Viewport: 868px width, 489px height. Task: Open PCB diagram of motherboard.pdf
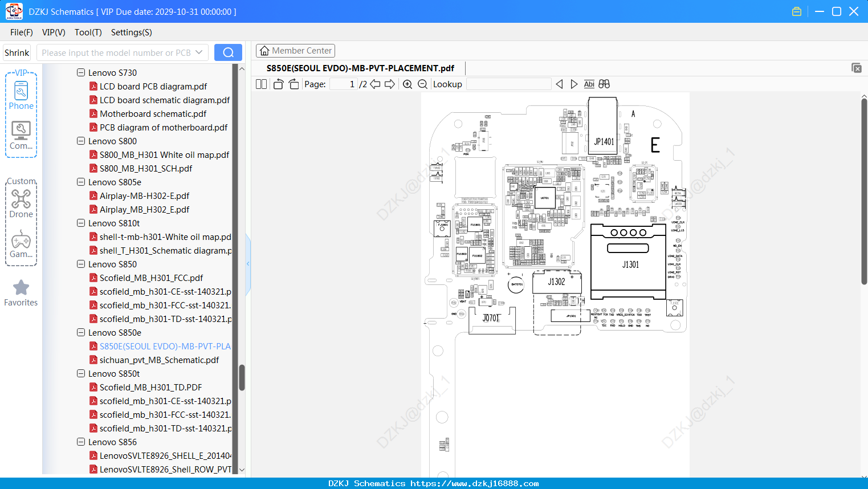[x=164, y=128]
